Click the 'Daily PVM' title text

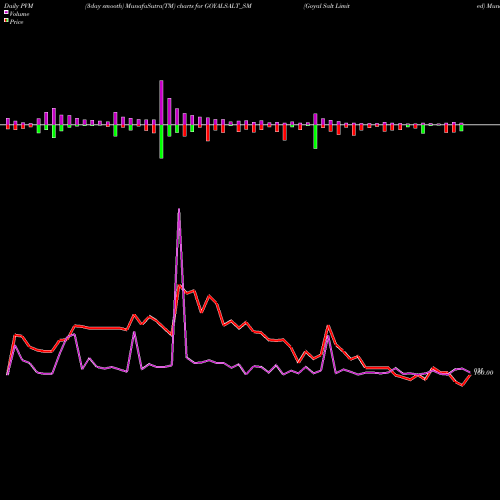coord(19,6)
